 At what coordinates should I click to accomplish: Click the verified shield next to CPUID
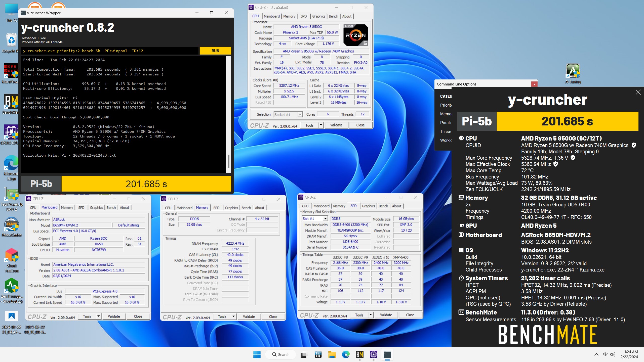point(634,145)
